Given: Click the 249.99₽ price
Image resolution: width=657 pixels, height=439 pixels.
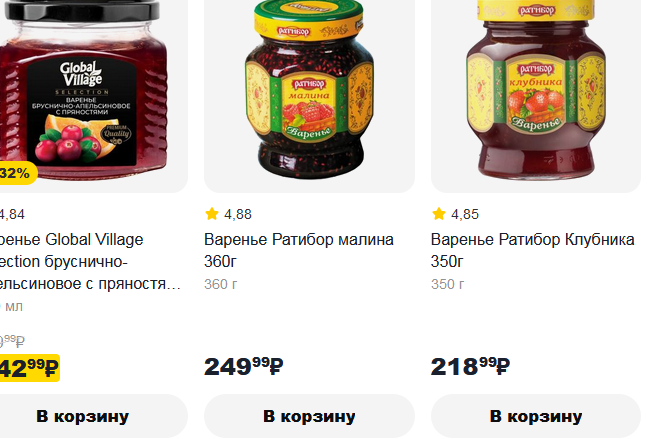Looking at the screenshot, I should click(244, 367).
